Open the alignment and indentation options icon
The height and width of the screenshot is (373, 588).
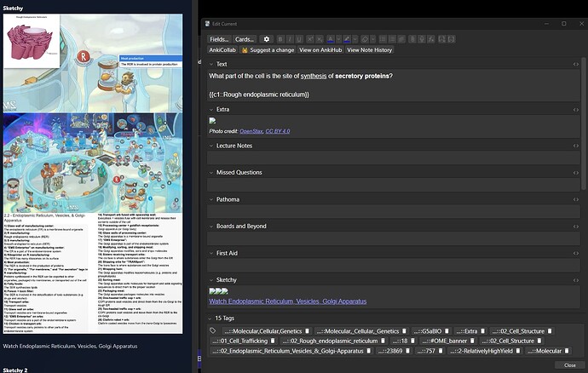click(401, 39)
